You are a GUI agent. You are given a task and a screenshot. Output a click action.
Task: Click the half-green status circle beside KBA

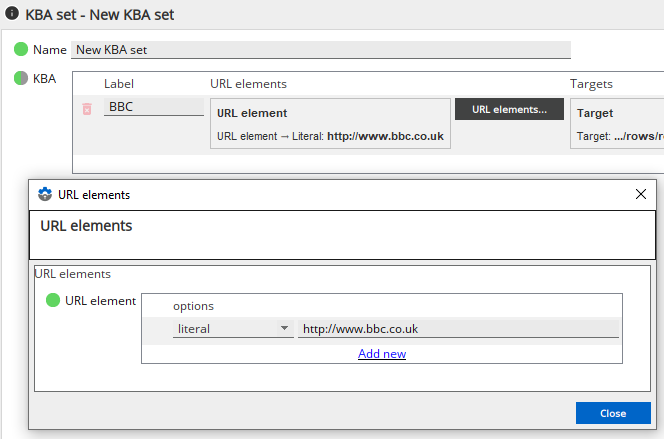(21, 78)
